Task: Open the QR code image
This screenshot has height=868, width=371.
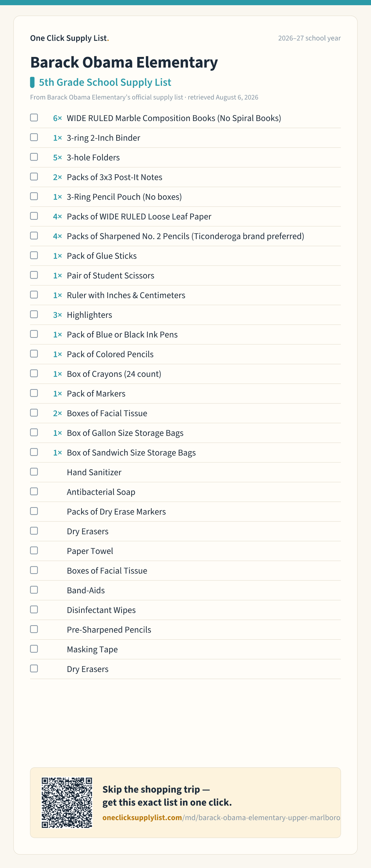Action: click(x=67, y=803)
